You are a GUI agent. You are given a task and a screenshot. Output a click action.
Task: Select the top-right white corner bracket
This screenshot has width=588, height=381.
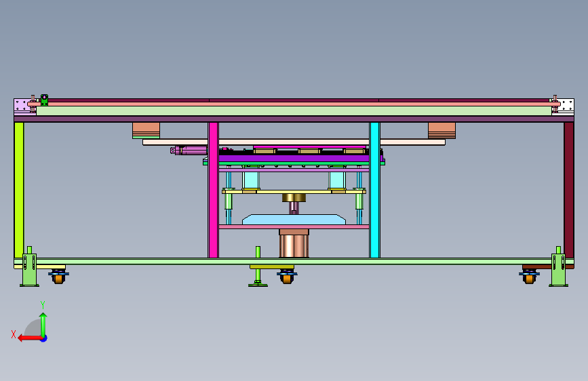click(566, 107)
